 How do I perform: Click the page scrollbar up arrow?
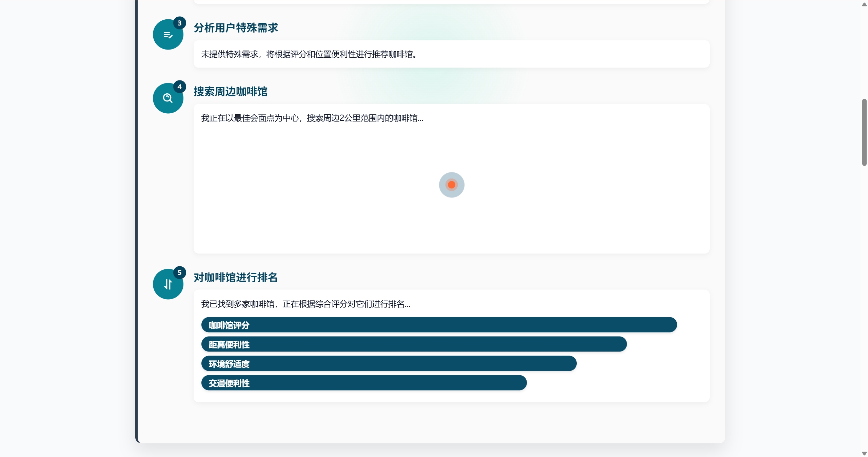click(864, 4)
